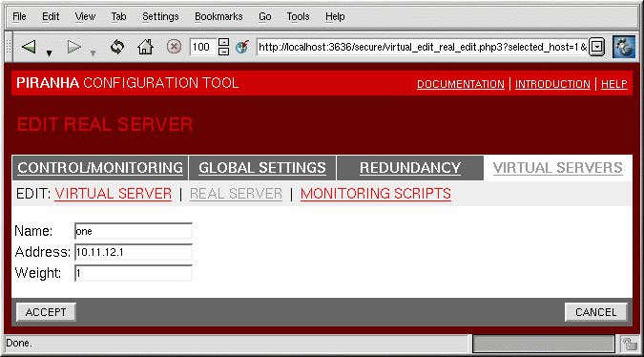Screen dimensions: 644x357
Task: Click the browser throbber logo icon
Action: pos(624,47)
